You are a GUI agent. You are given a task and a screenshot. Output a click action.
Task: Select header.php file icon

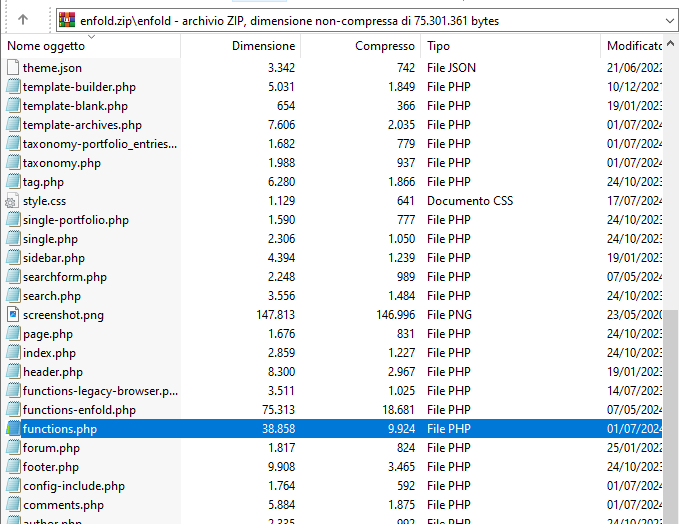[x=13, y=372]
